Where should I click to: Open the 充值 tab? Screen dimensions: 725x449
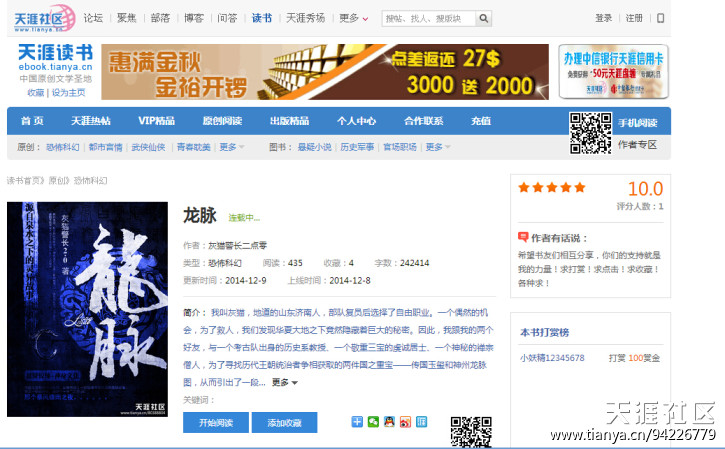[x=481, y=121]
